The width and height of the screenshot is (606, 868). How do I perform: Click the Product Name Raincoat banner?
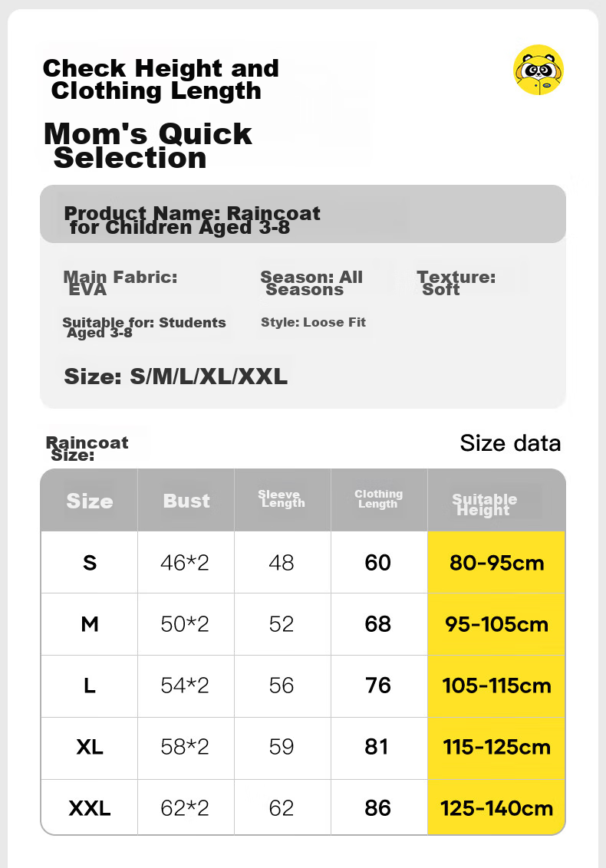click(x=303, y=214)
